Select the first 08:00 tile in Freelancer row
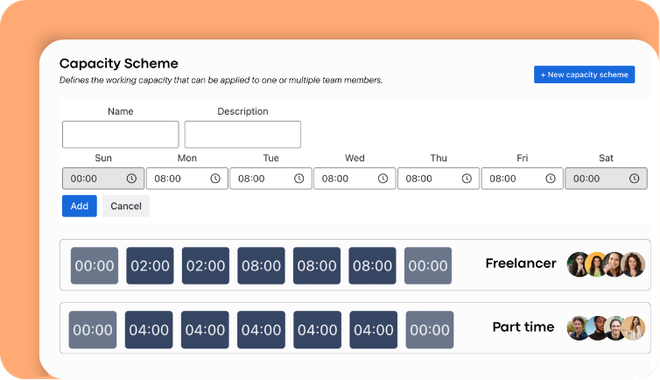The width and height of the screenshot is (660, 380). tap(261, 266)
